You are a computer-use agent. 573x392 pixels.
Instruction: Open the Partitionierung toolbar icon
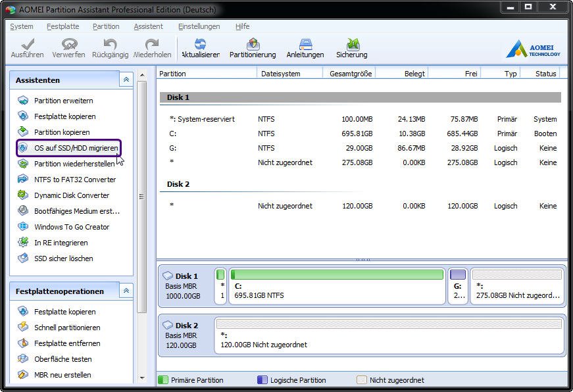click(253, 45)
